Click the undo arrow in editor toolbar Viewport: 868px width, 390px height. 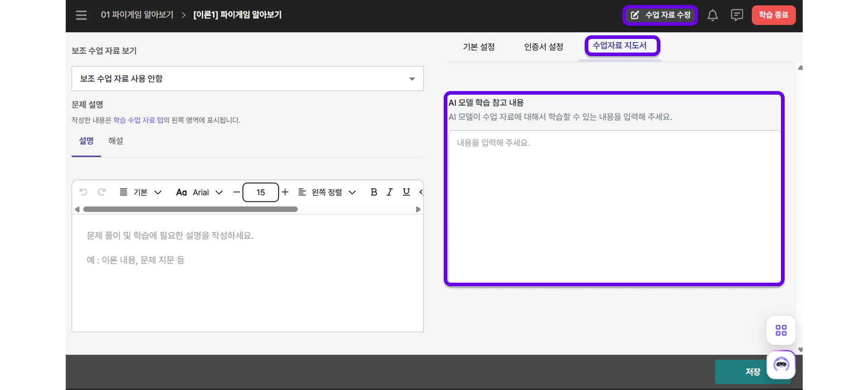(83, 192)
